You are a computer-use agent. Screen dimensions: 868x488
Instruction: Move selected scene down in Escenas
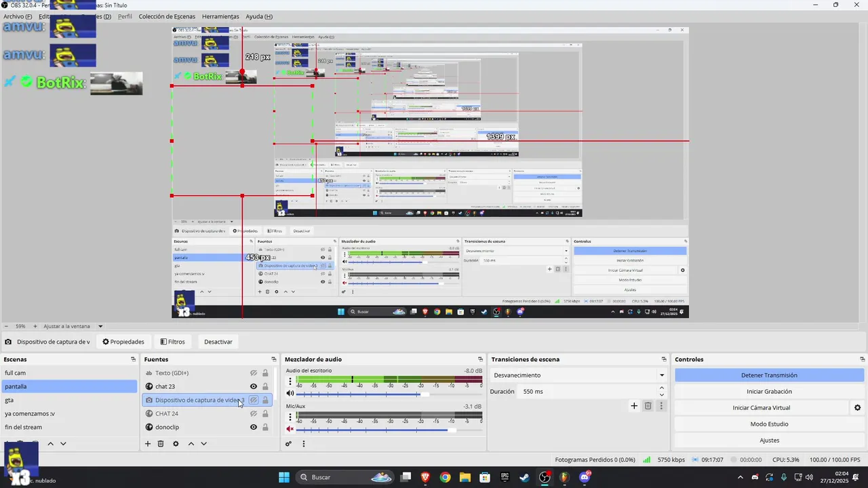[63, 444]
